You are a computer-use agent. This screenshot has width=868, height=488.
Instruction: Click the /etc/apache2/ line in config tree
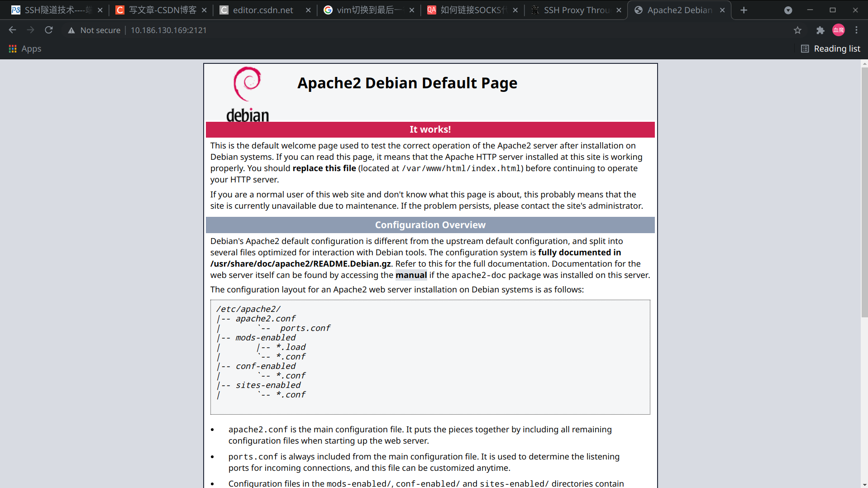248,309
